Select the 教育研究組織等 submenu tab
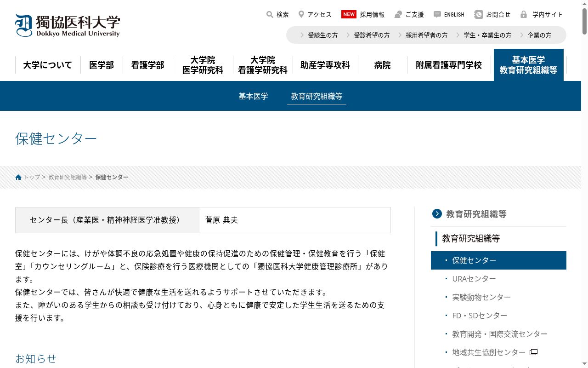Viewport: 588px width, 368px height. [x=317, y=96]
